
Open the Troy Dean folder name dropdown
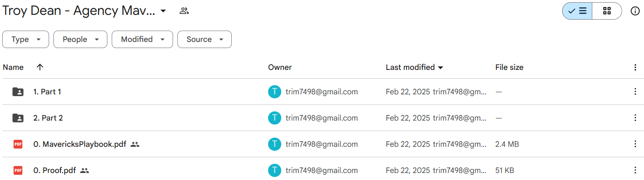(163, 11)
